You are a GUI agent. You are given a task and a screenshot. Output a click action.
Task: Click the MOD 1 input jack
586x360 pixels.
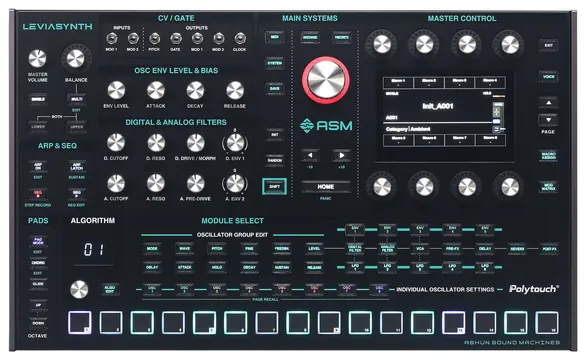coord(111,39)
